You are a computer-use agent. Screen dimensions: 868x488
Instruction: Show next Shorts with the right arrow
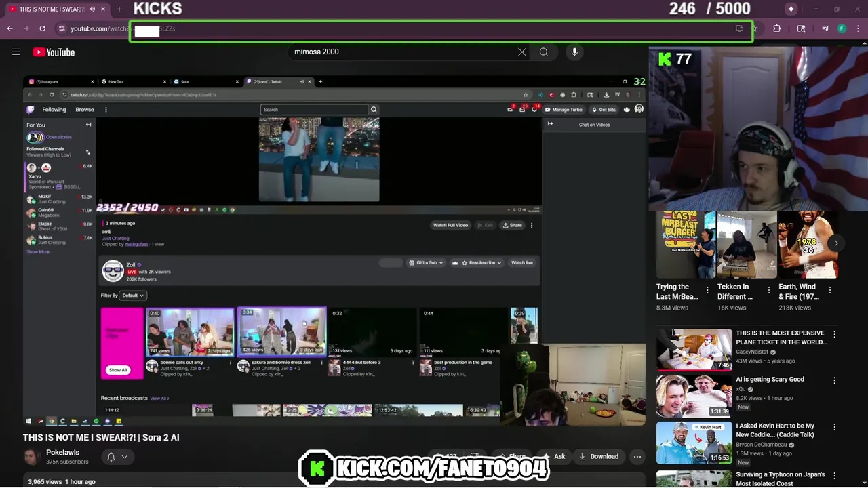click(x=835, y=243)
